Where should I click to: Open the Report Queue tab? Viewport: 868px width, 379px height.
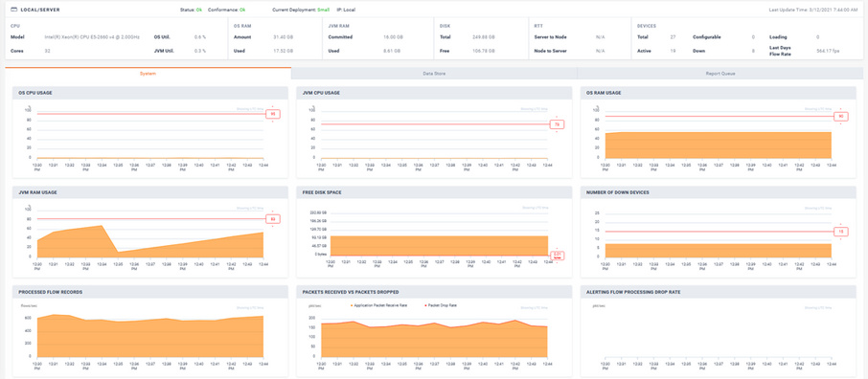pyautogui.click(x=720, y=73)
